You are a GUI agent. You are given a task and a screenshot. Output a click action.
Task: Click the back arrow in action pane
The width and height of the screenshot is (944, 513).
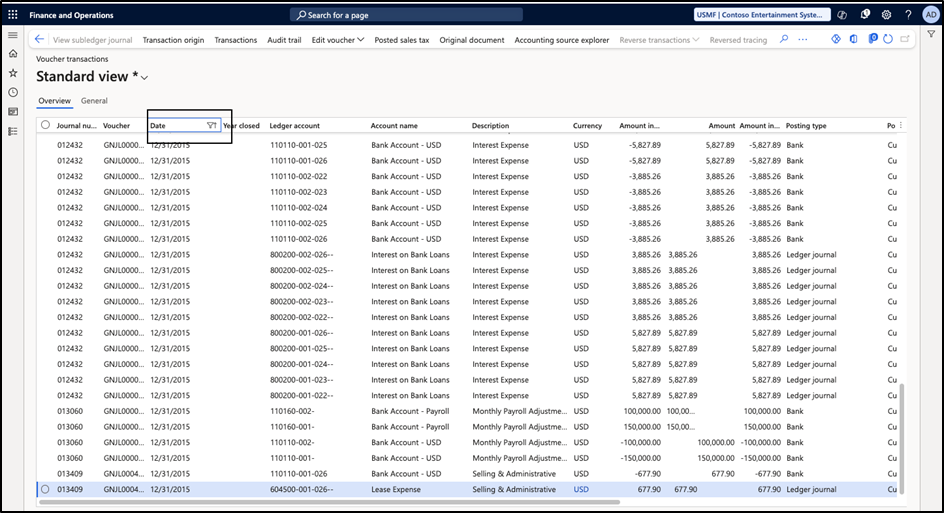click(x=39, y=39)
